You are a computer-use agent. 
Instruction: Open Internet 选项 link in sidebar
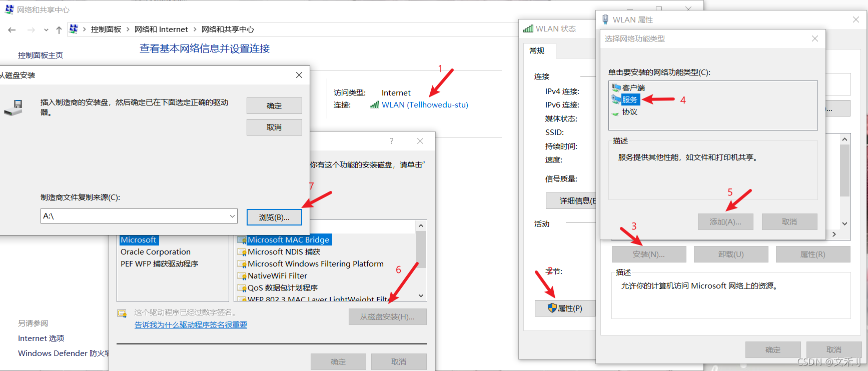[x=41, y=338]
